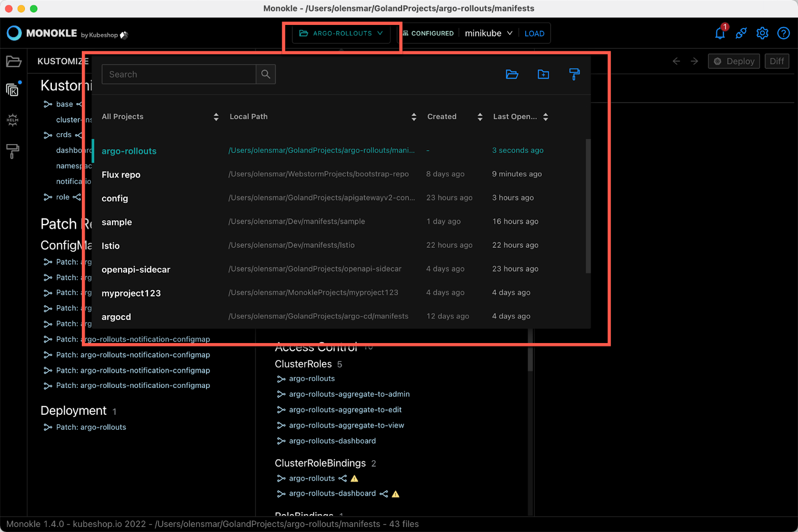Select argo-rollouts-aggregate-to-edit ClusterRole

pos(345,410)
